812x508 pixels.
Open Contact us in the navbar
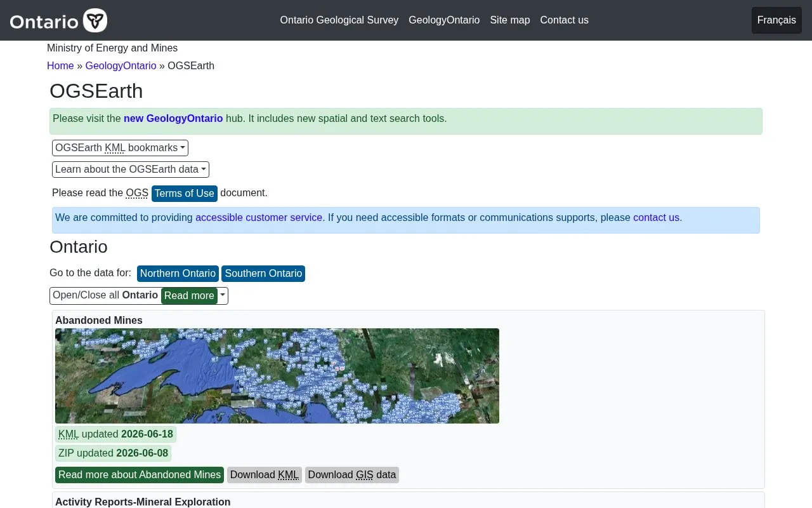565,20
